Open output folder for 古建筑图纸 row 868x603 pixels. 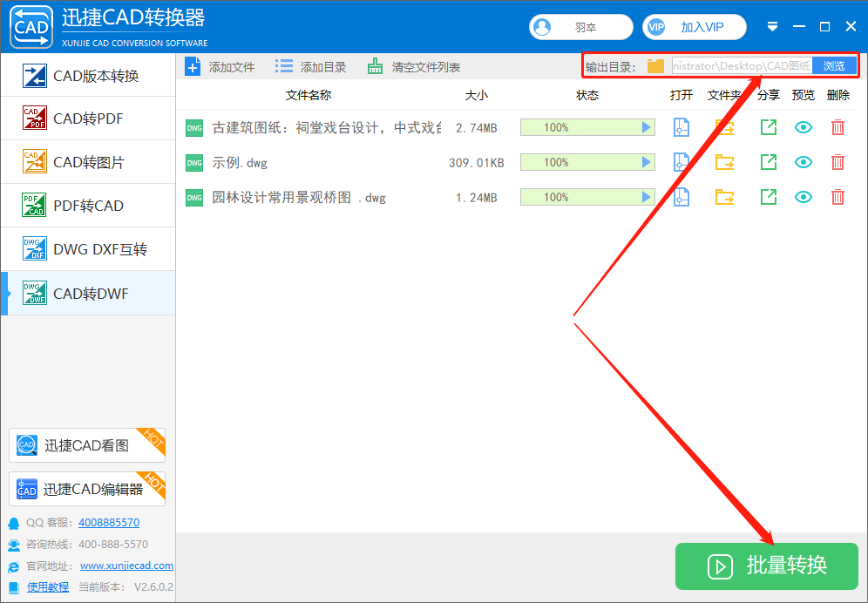point(724,127)
